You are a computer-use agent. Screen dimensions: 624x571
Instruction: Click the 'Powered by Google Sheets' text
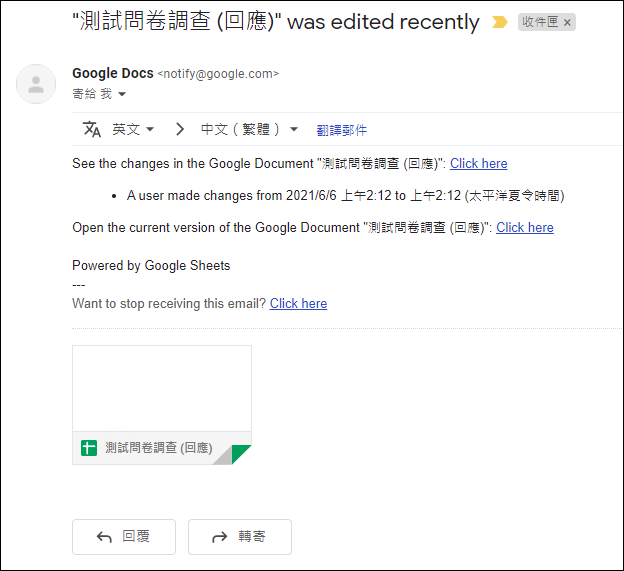tap(151, 265)
